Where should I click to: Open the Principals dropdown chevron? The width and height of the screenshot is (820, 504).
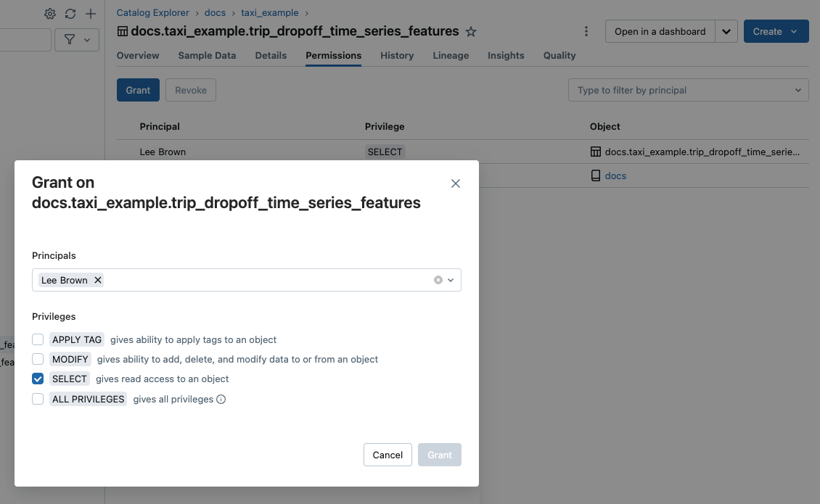[x=450, y=280]
